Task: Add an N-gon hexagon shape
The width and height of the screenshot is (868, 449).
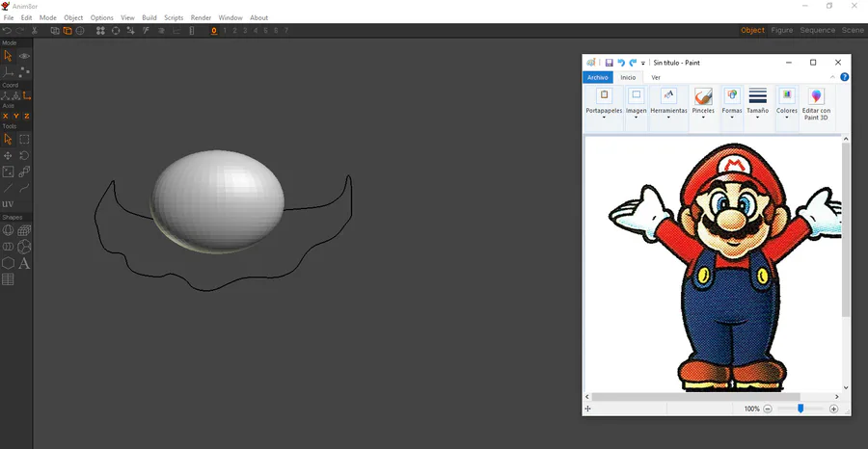Action: (x=8, y=263)
